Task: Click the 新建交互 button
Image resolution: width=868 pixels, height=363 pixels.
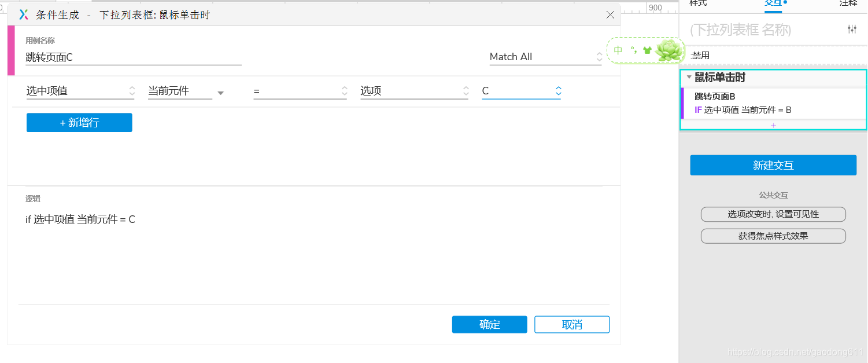Action: [773, 166]
